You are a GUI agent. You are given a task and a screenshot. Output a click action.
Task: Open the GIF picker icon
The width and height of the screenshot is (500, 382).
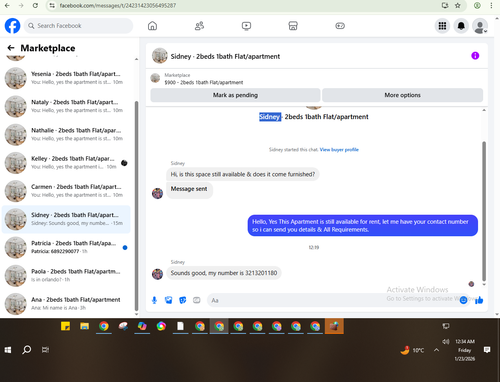197,300
